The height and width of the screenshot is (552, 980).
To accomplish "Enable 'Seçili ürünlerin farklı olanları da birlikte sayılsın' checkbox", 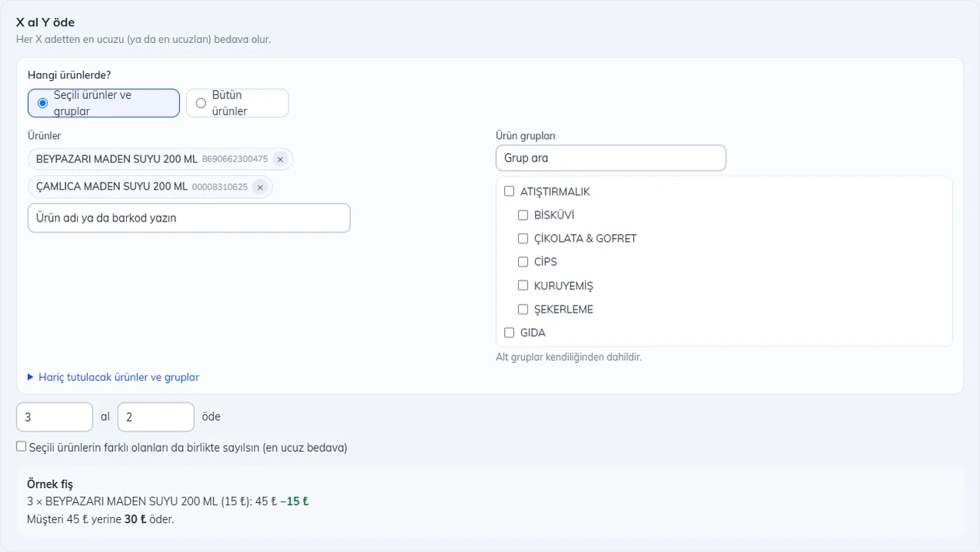I will click(x=21, y=446).
